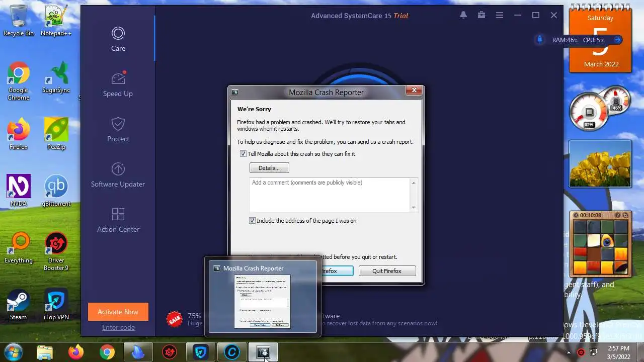Show hidden system tray icons arrow
This screenshot has width=644, height=362.
coord(569,352)
